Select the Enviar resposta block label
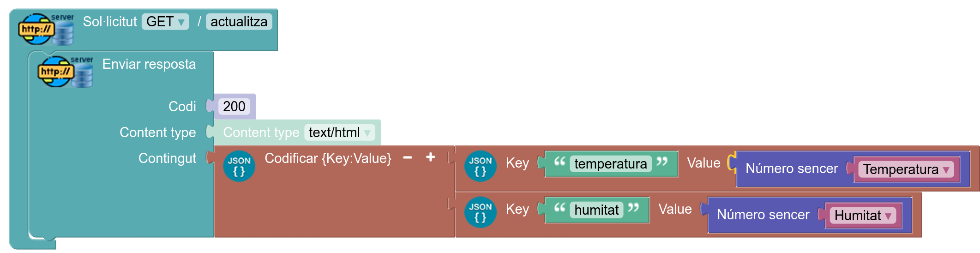980x253 pixels. click(x=149, y=64)
